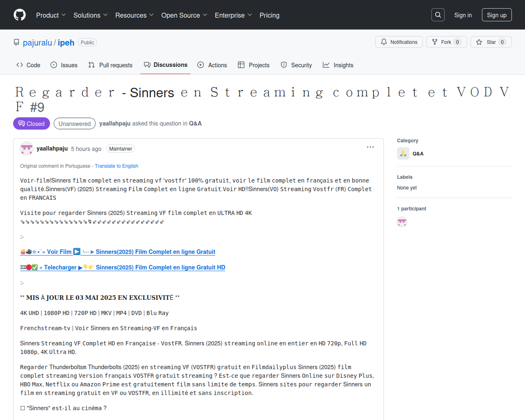The width and height of the screenshot is (525, 420).
Task: Switch to the Code tab
Action: click(28, 65)
